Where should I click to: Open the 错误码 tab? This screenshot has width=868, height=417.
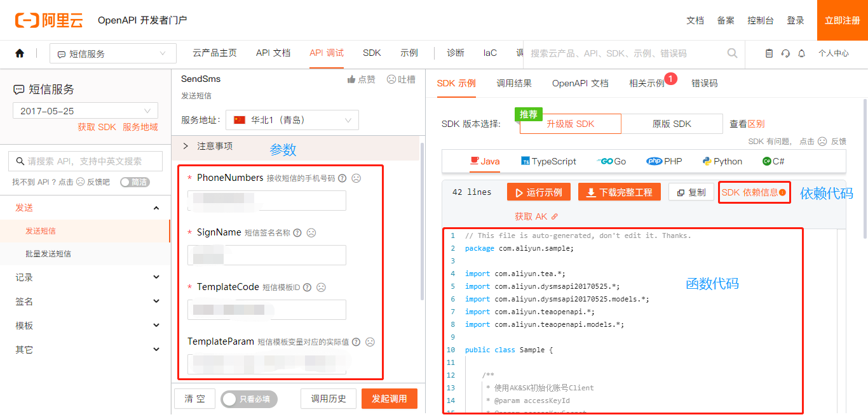705,83
